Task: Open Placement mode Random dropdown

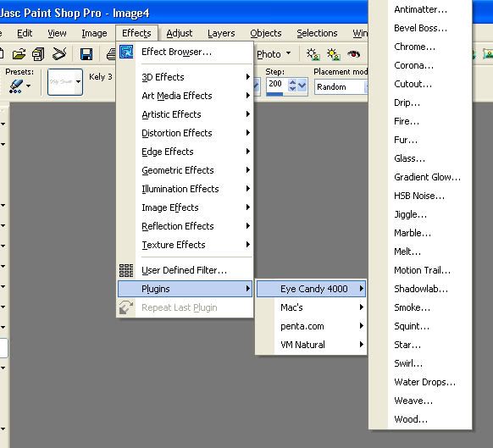Action: click(341, 86)
